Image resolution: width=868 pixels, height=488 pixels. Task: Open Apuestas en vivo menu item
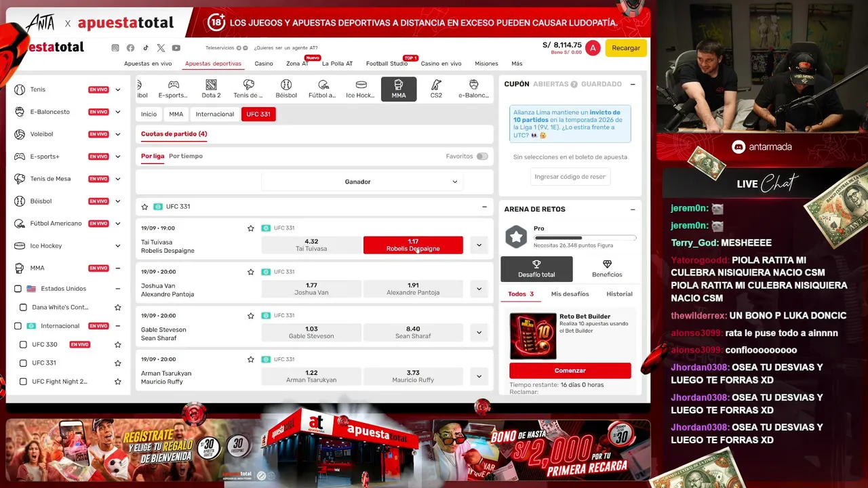pyautogui.click(x=148, y=64)
